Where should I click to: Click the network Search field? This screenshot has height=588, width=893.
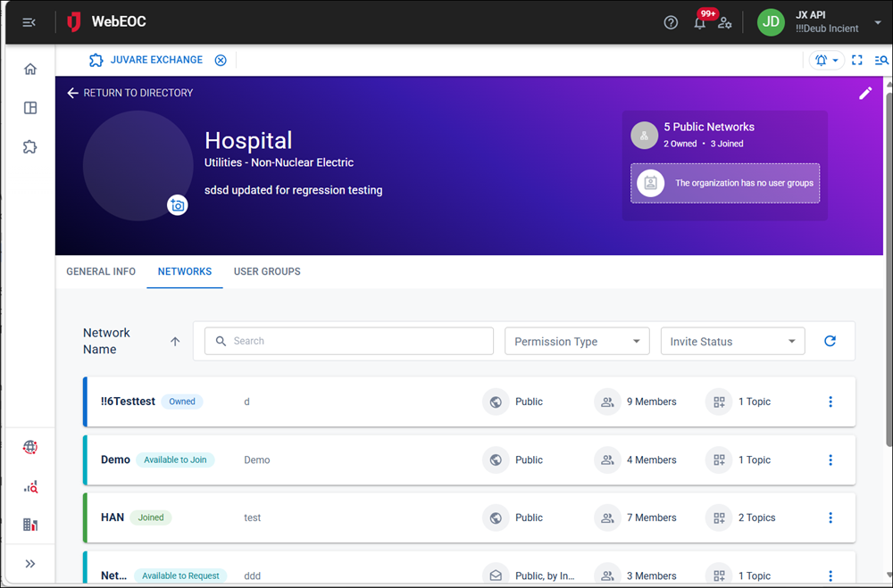point(349,341)
